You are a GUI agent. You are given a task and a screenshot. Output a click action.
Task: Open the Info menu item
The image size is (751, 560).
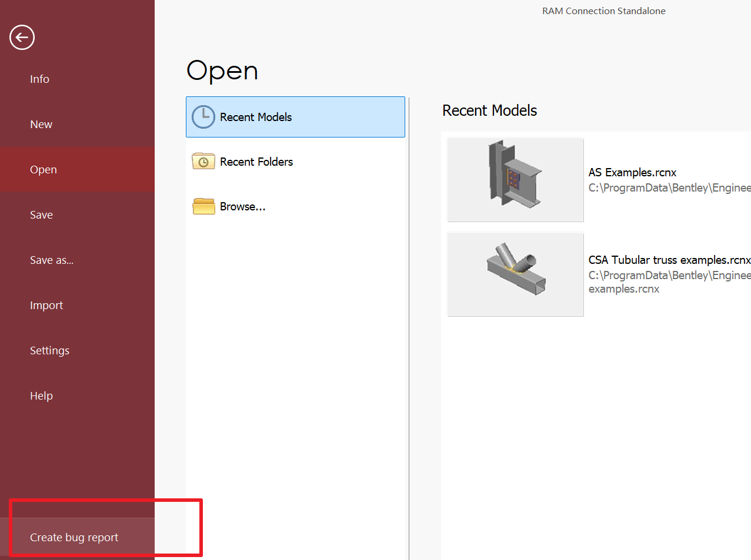39,79
